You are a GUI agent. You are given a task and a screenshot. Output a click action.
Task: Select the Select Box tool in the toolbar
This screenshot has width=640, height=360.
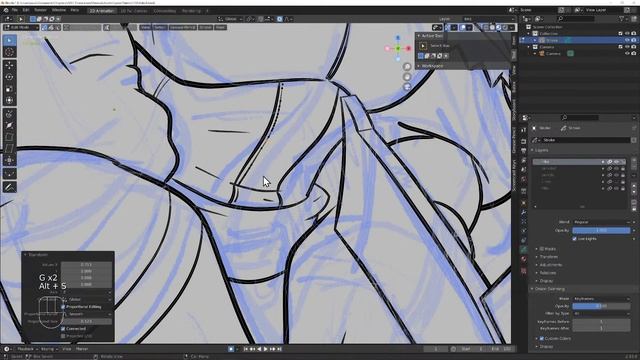(9, 40)
